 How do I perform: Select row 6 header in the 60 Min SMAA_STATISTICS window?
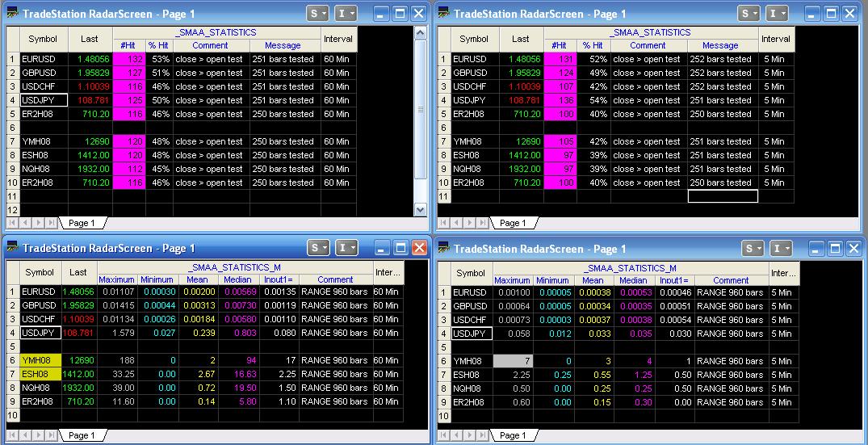[x=12, y=128]
